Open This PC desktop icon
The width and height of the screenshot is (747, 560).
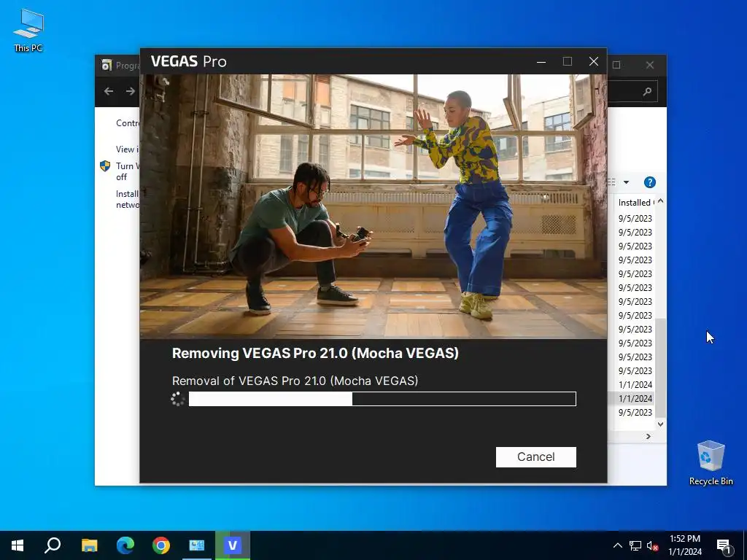[28, 31]
